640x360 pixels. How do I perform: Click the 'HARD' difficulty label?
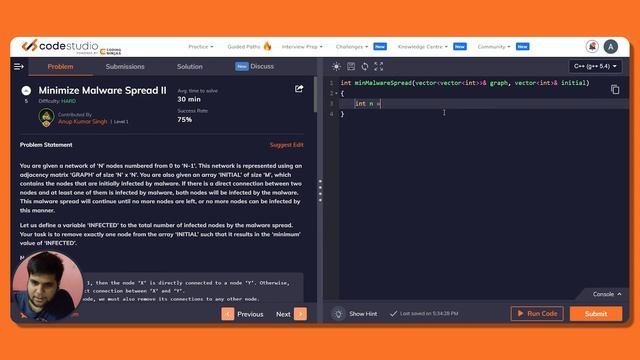pos(69,101)
